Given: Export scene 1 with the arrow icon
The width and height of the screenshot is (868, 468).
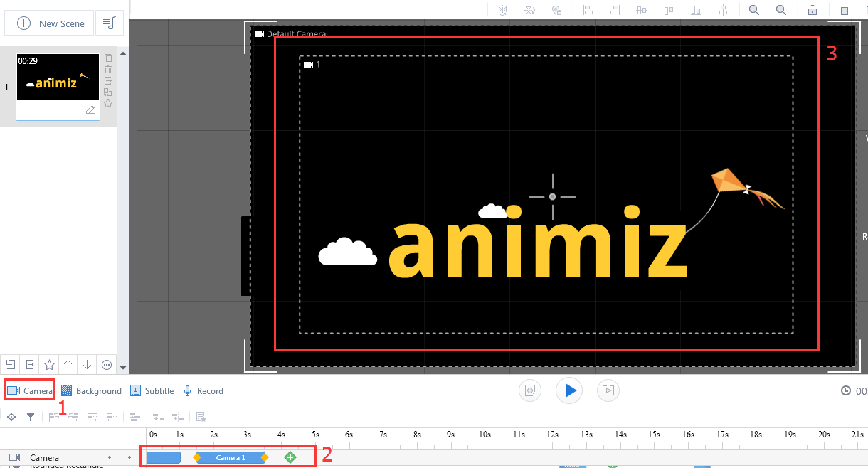Looking at the screenshot, I should (108, 81).
